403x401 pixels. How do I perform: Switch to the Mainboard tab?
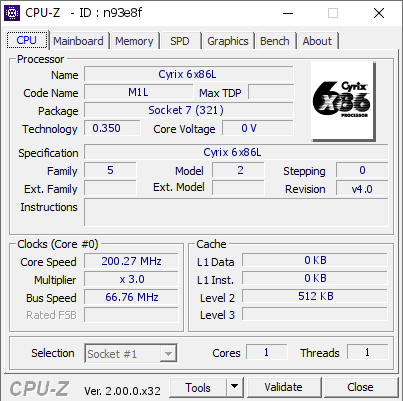(78, 41)
